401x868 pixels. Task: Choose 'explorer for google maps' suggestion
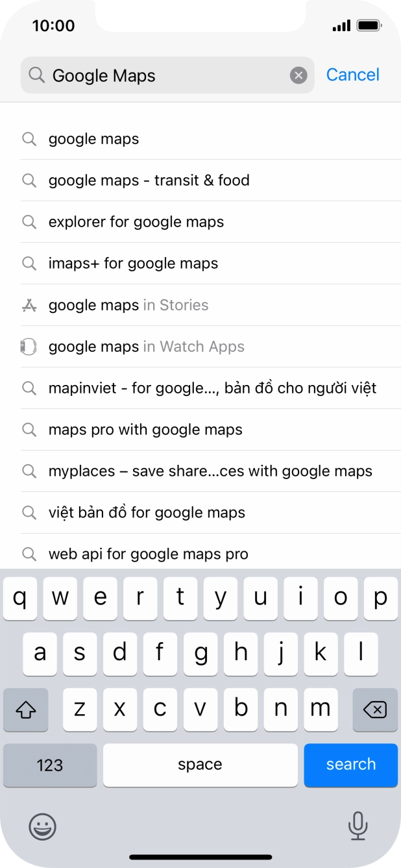point(136,221)
